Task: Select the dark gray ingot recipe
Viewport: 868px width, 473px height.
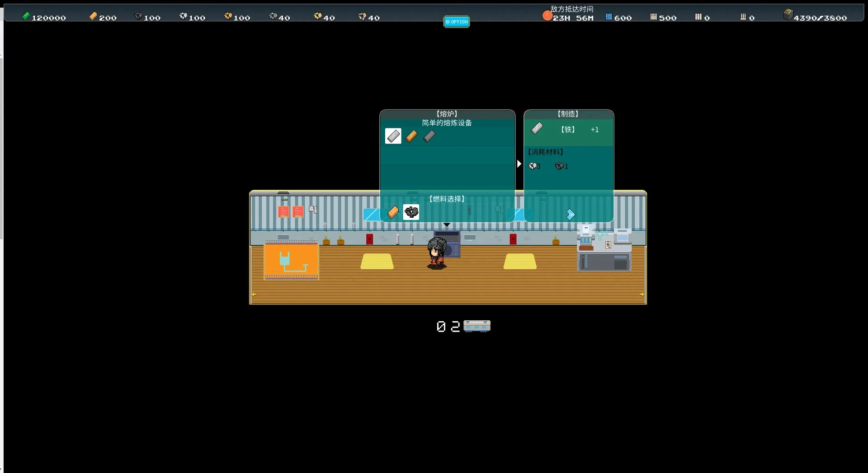Action: [429, 136]
